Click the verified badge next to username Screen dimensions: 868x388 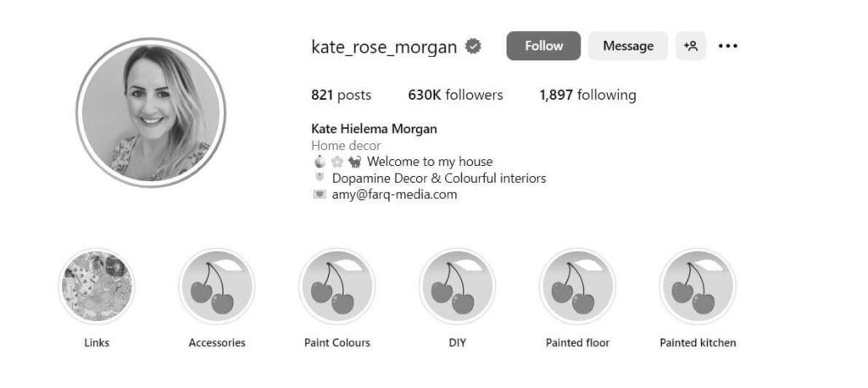(x=473, y=47)
